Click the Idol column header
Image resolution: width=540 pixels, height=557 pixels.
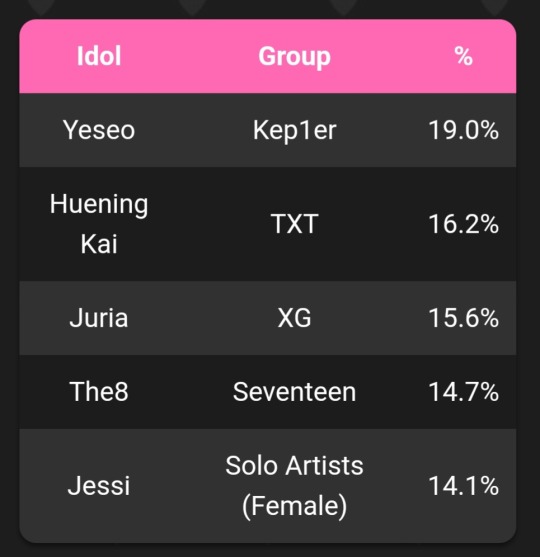point(99,56)
